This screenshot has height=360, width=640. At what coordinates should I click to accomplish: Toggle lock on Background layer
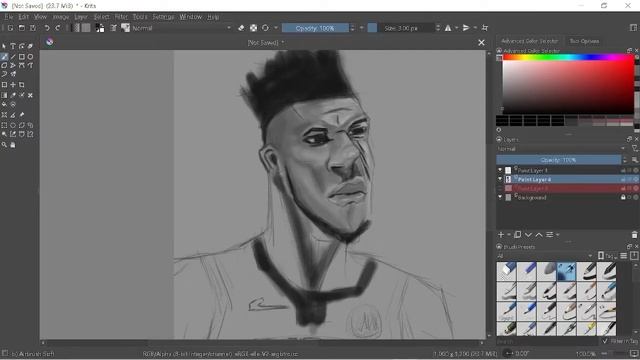[x=623, y=198]
